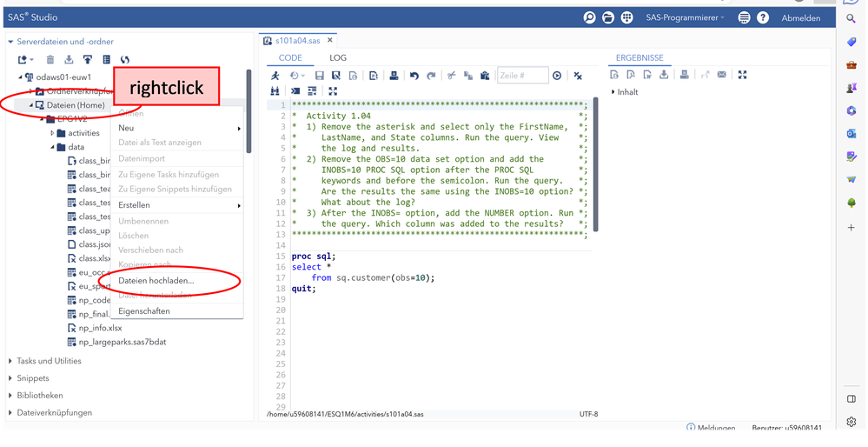Select np_largeparks.sas7bdat in the file tree
868x447 pixels.
tap(122, 342)
